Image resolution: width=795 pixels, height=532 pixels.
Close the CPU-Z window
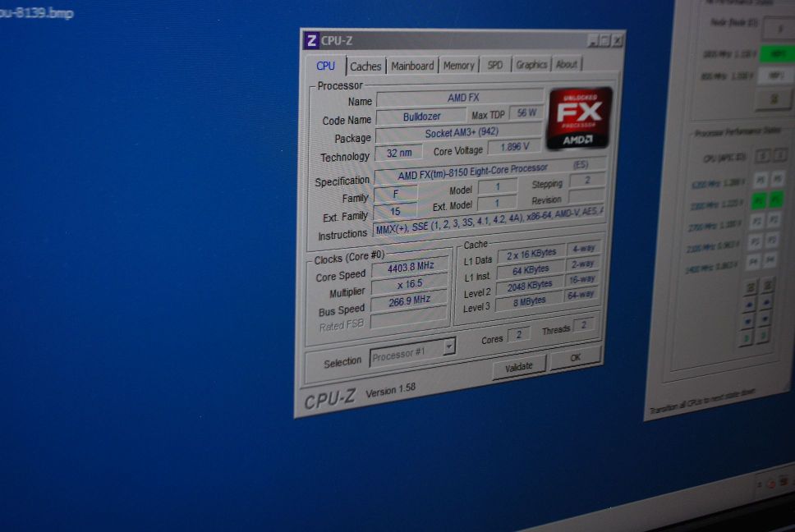pos(617,40)
